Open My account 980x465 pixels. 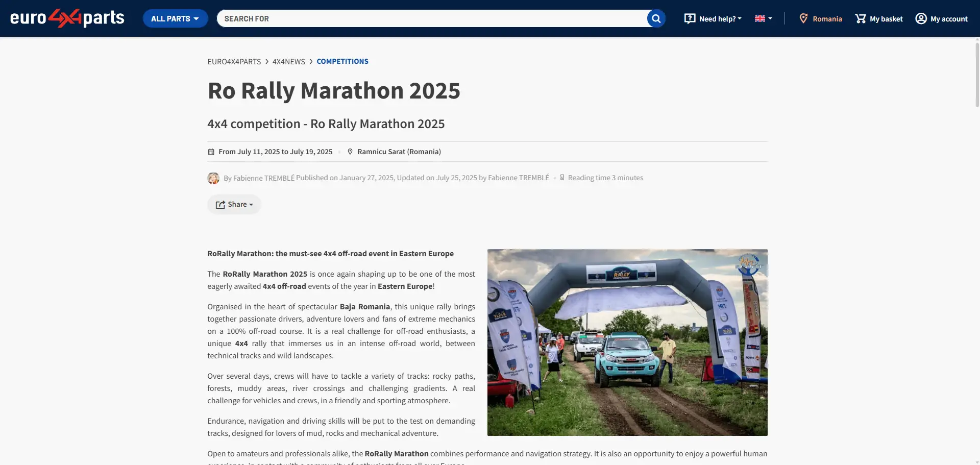tap(942, 19)
